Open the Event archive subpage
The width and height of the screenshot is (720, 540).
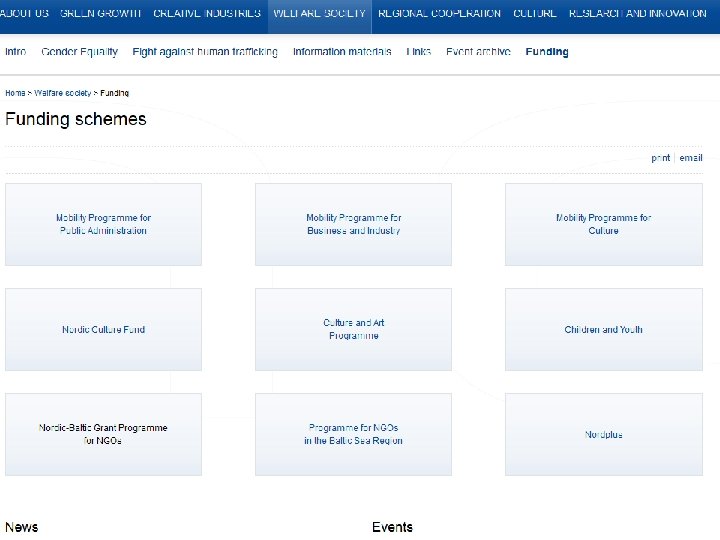[478, 51]
